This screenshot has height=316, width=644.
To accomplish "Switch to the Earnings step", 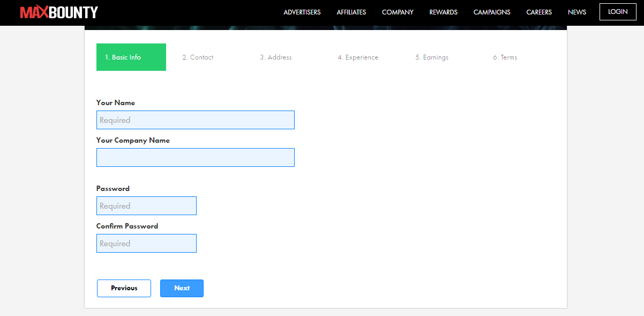I will pos(432,57).
